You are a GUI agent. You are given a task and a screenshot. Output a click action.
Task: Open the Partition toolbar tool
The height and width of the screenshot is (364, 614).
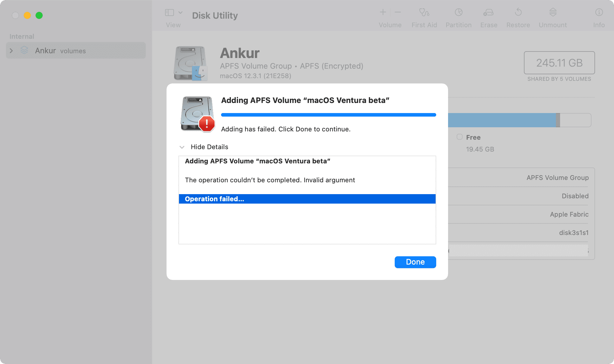(458, 12)
